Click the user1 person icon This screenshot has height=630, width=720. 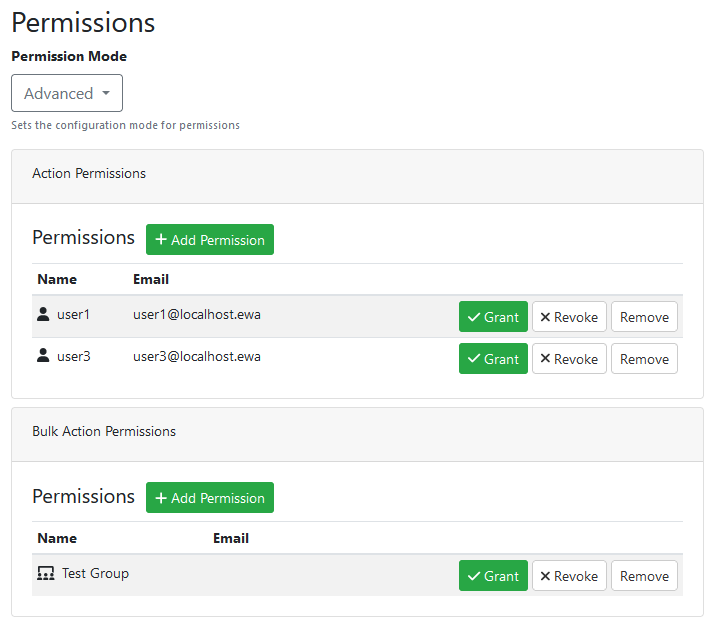coord(43,315)
